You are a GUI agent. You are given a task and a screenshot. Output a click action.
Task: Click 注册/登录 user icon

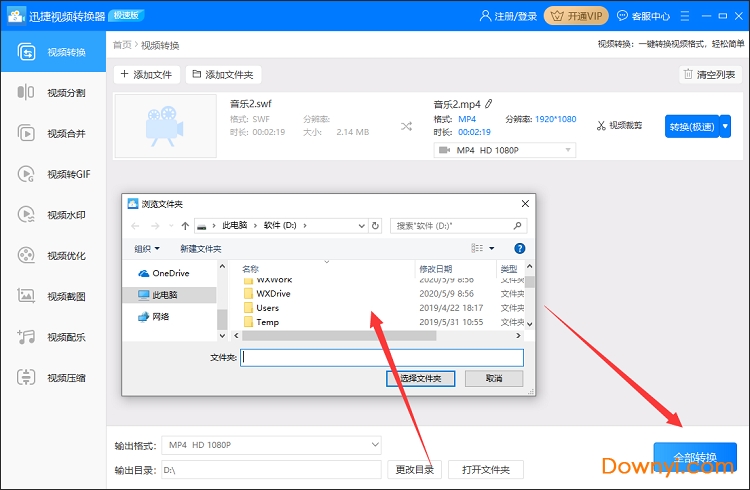coord(485,16)
